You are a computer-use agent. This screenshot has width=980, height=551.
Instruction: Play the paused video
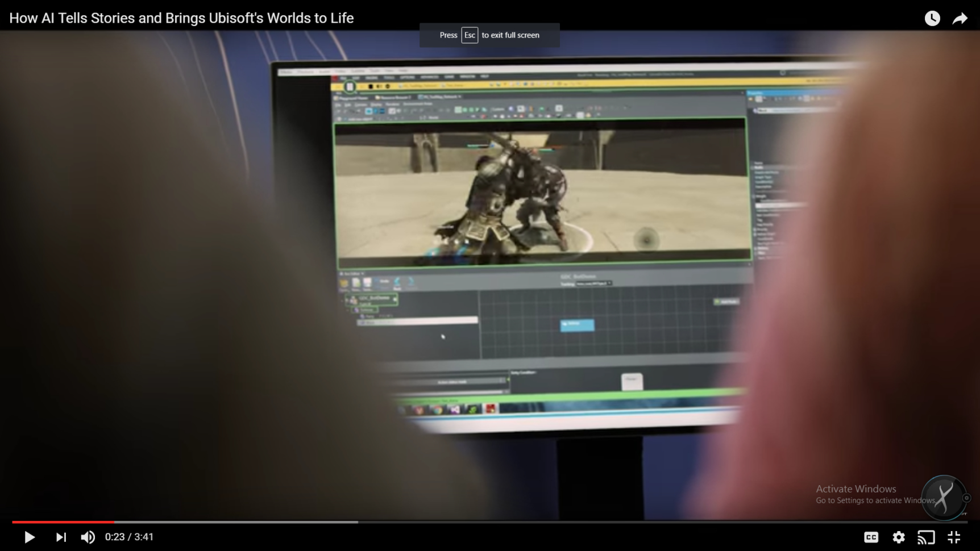click(30, 537)
